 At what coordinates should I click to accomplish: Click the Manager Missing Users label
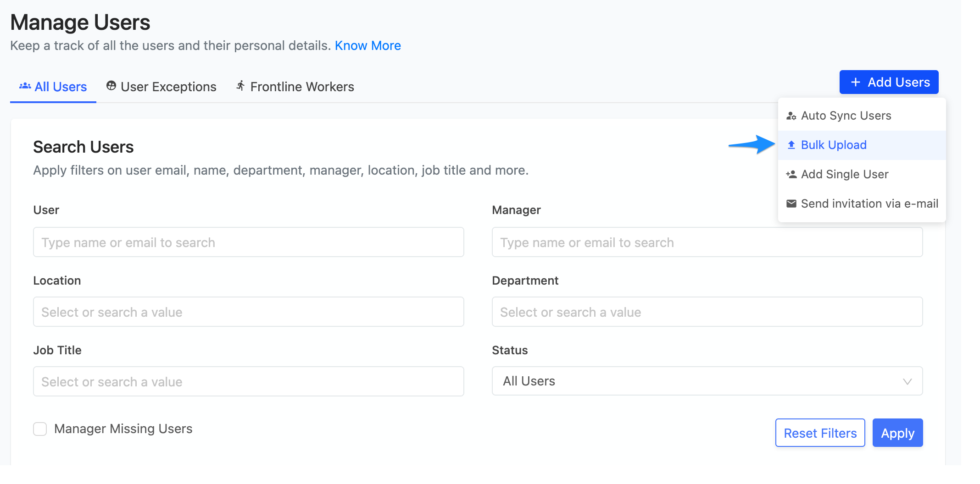[x=123, y=429]
